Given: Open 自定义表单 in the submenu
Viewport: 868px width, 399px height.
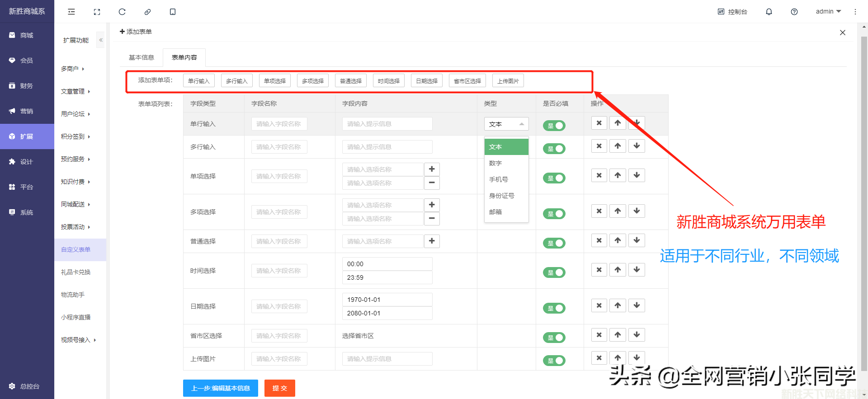Looking at the screenshot, I should click(x=80, y=249).
